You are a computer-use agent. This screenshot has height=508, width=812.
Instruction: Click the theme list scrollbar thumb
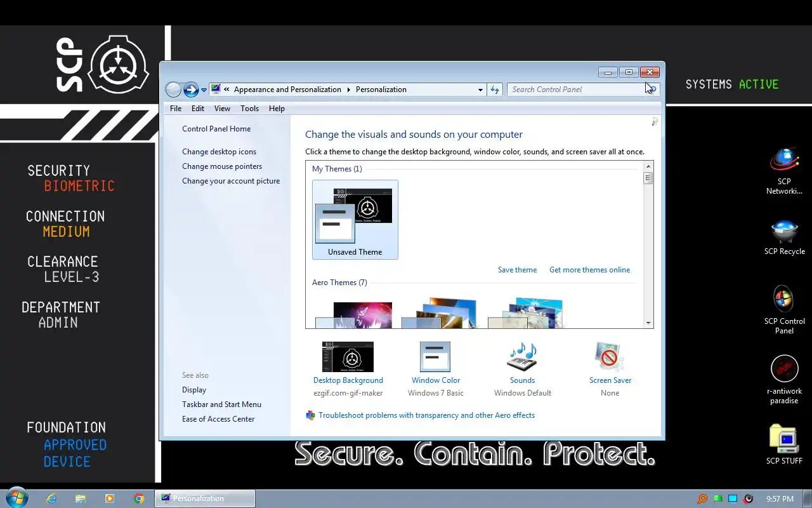click(648, 178)
